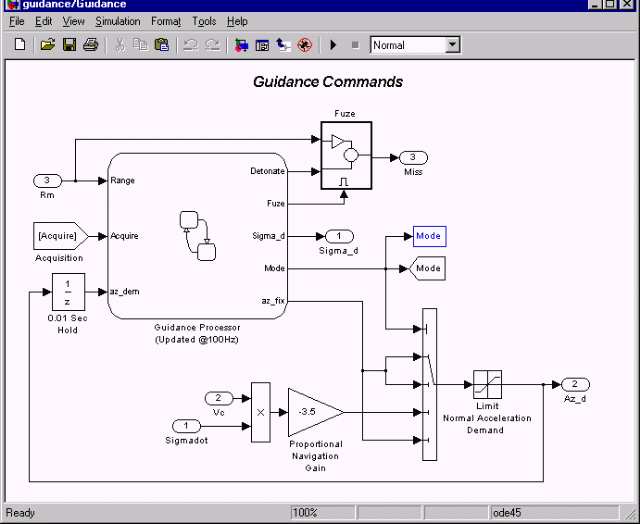
Task: Click the az_fix output port label
Action: 273,301
